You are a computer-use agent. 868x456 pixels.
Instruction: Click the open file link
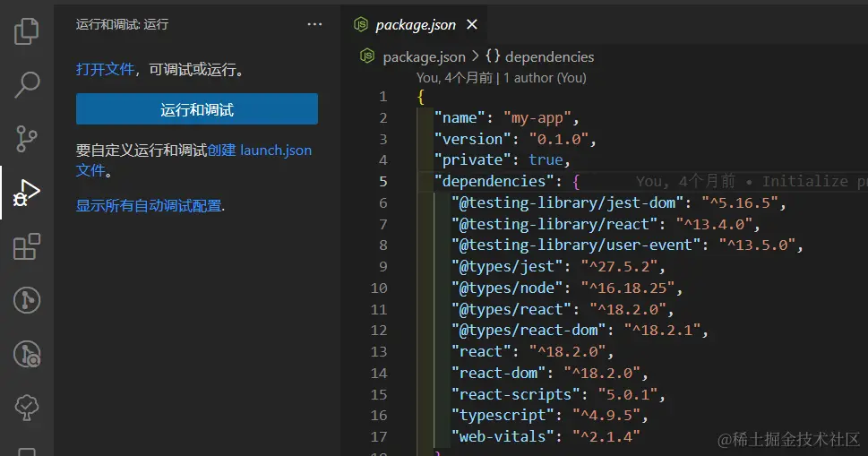(105, 69)
